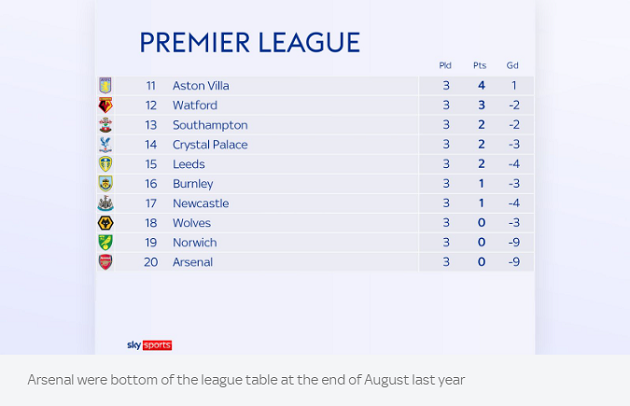
Task: Click the Premier League heading
Action: (x=249, y=43)
